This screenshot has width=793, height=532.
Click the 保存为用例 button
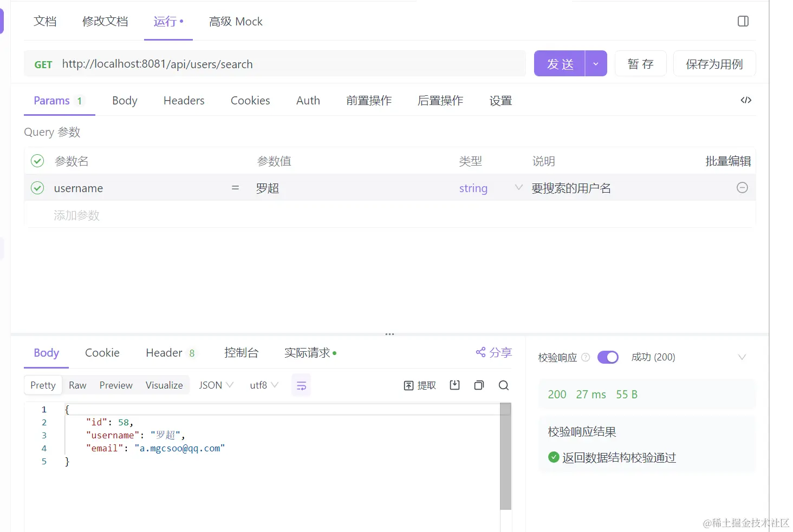pos(714,64)
